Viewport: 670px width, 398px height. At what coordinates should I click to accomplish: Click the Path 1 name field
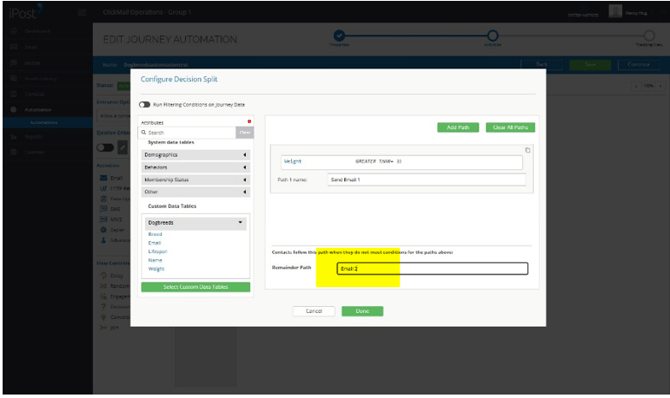tap(426, 180)
